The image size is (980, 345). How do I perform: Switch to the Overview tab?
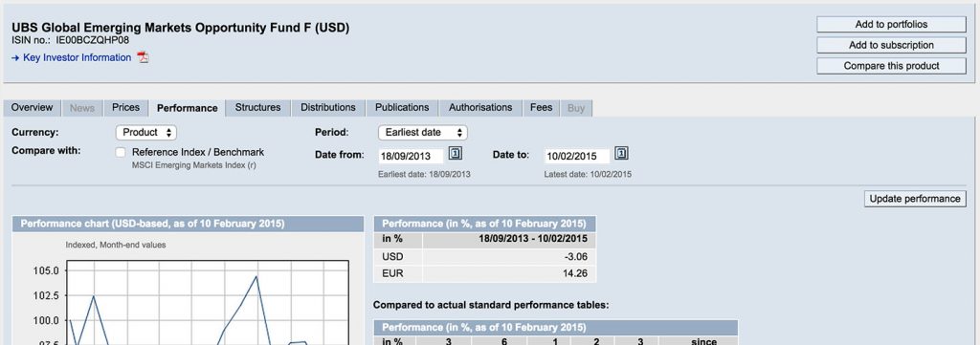32,107
